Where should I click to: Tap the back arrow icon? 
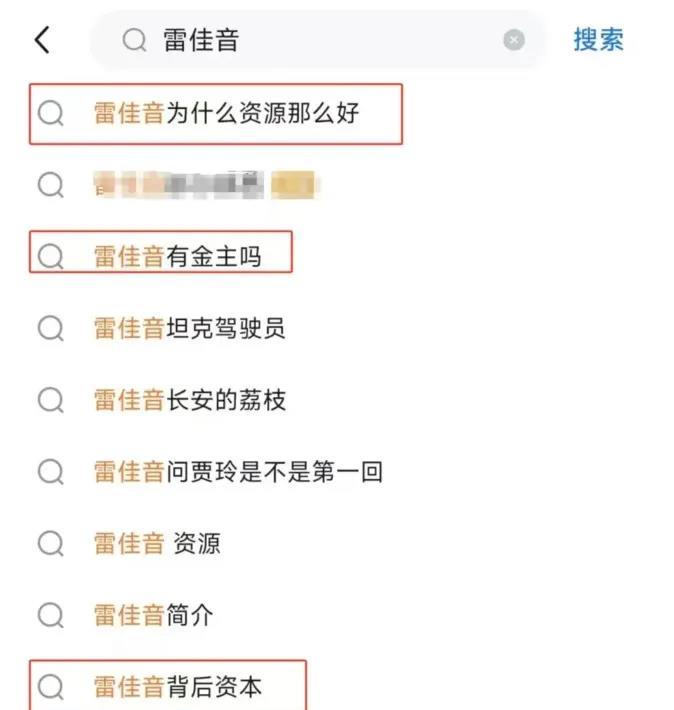pyautogui.click(x=42, y=40)
